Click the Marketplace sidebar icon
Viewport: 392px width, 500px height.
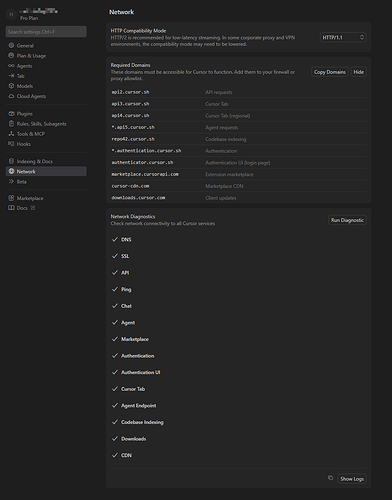(11, 198)
